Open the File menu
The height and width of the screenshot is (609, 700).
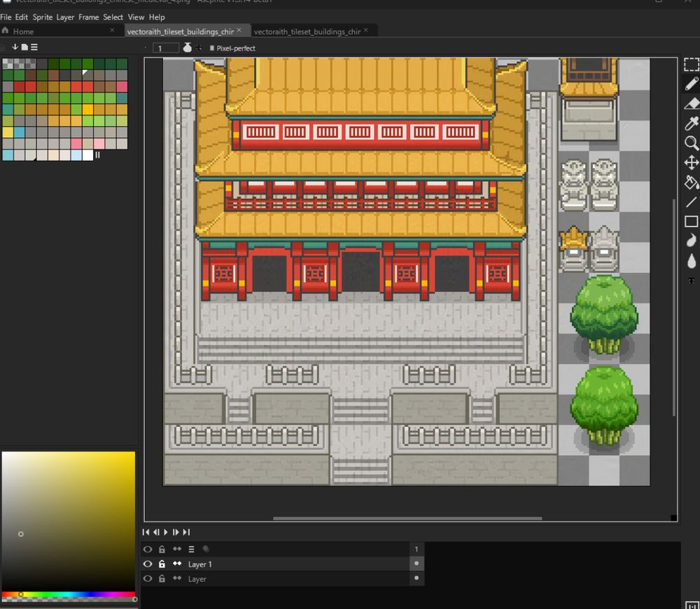coord(6,17)
